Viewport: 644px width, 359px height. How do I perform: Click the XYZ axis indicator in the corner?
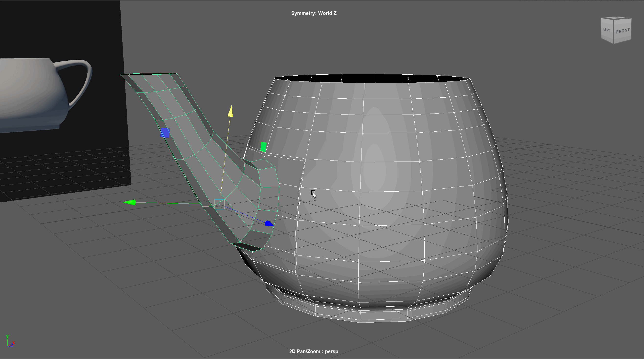point(10,341)
